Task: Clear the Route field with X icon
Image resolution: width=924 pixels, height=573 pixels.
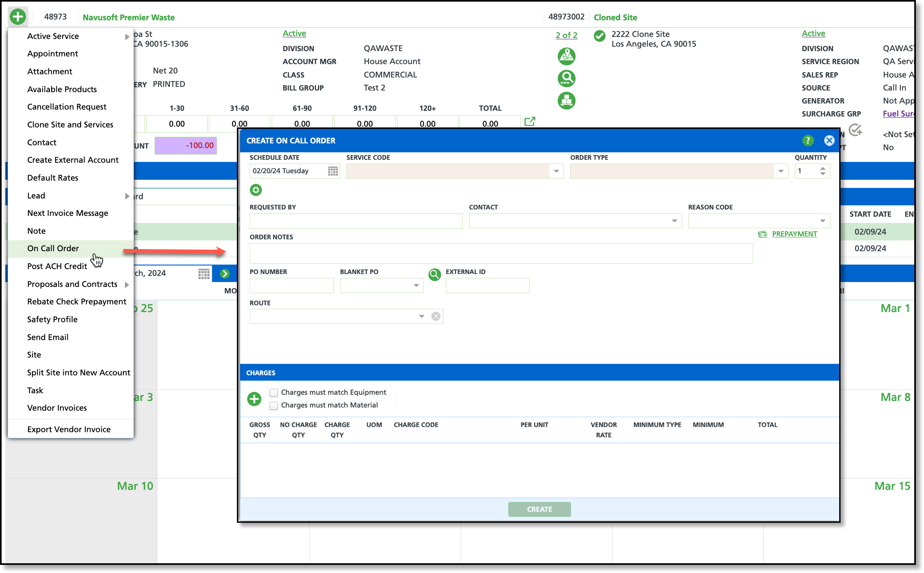Action: [x=436, y=317]
